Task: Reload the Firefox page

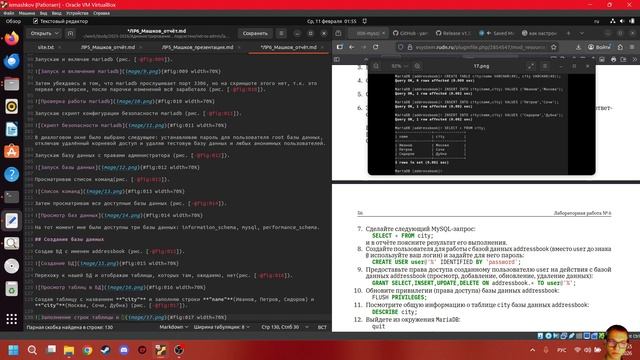Action: (376, 47)
